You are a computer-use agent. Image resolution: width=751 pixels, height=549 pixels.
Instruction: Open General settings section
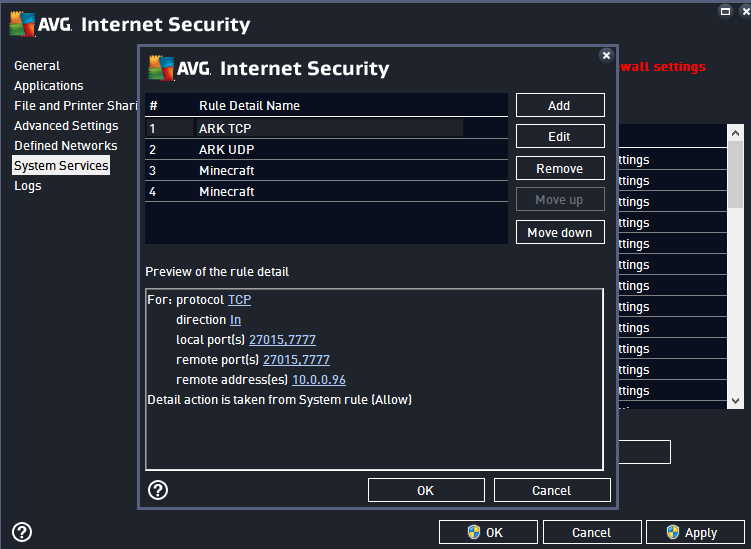pyautogui.click(x=37, y=66)
